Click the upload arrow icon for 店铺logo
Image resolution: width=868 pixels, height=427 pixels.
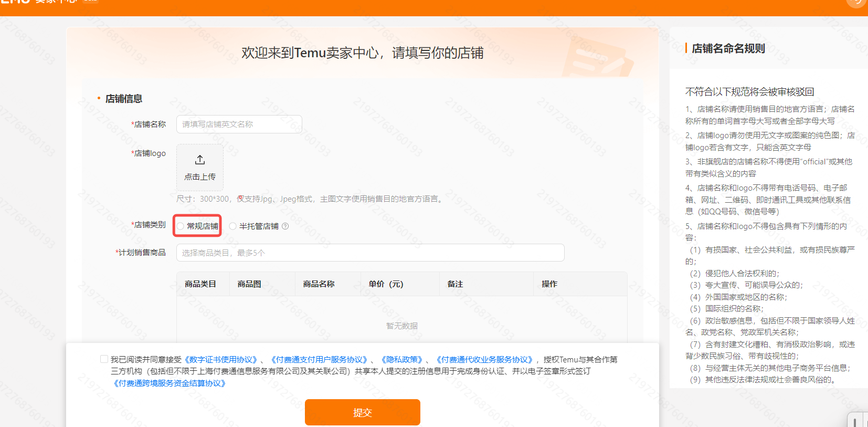click(x=200, y=160)
